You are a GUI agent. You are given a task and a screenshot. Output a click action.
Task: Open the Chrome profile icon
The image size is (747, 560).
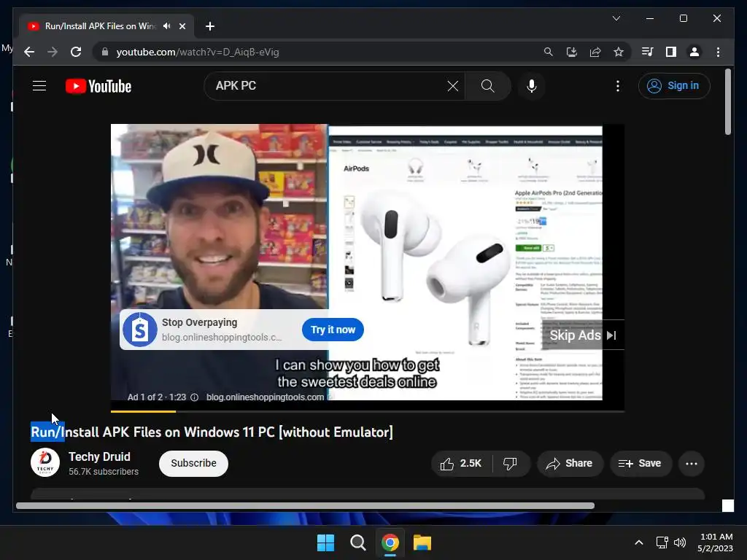pos(694,52)
